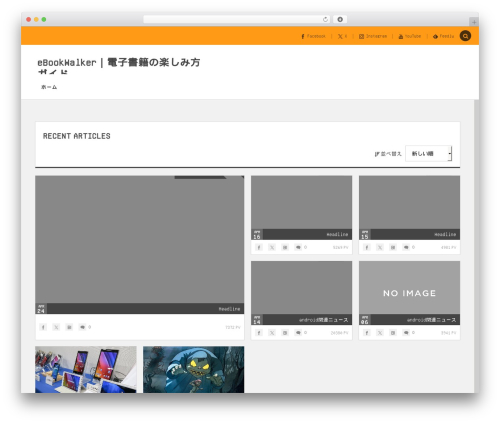
Task: Open the Instagram link in the orange header
Action: click(x=373, y=36)
